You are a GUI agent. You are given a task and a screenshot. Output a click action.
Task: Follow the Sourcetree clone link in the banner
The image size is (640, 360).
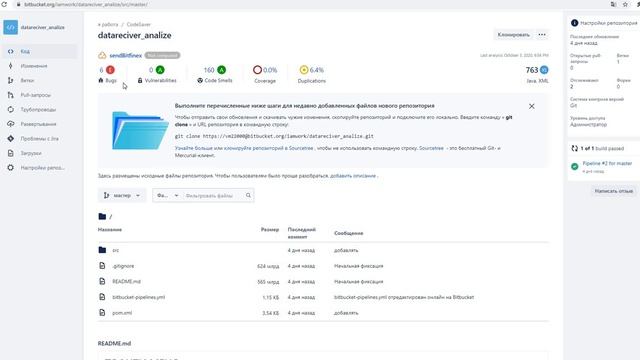[269, 148]
